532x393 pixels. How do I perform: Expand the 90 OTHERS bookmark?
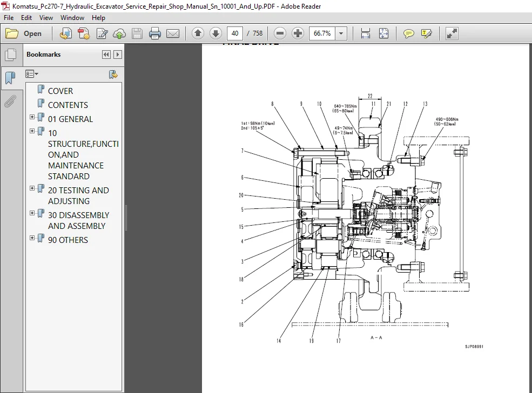(32, 238)
